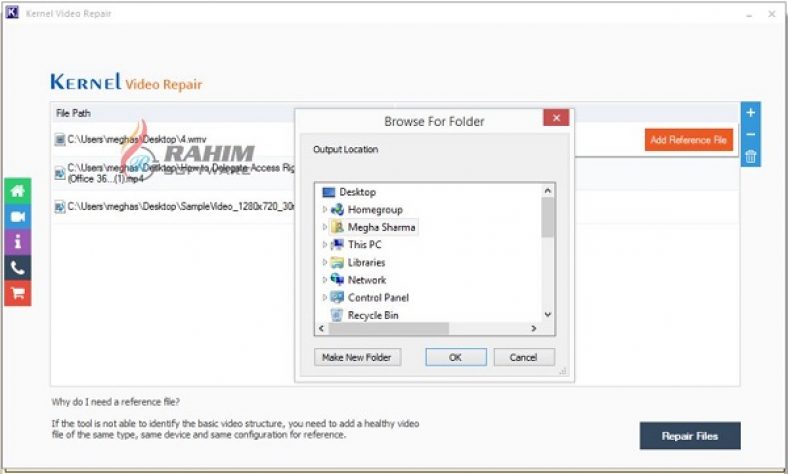
Task: Click the folder tree vertical scrollbar thumb
Action: (547, 217)
